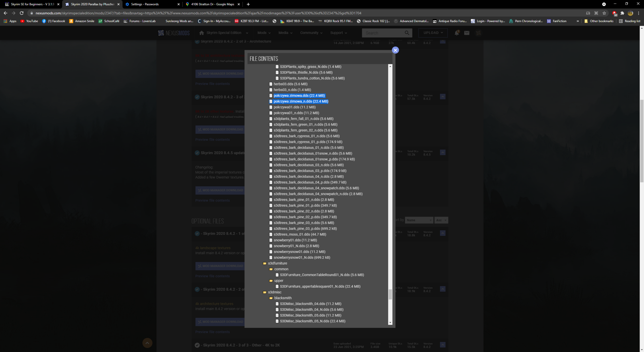The image size is (644, 352).
Task: Reload the page
Action: click(21, 13)
